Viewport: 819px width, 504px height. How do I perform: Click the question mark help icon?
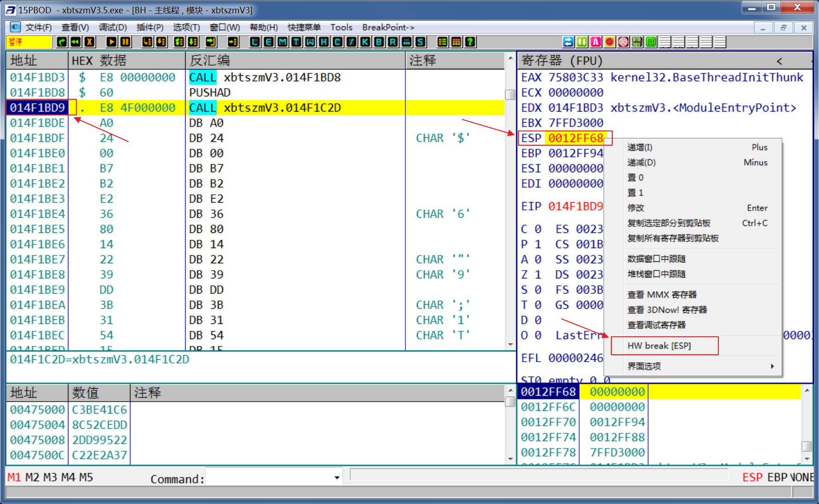click(x=470, y=42)
